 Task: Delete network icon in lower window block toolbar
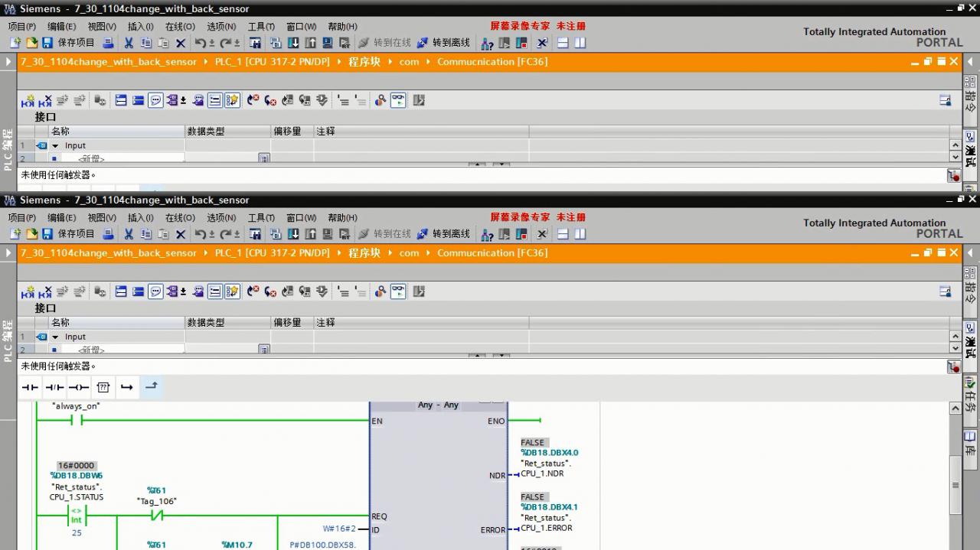[45, 291]
